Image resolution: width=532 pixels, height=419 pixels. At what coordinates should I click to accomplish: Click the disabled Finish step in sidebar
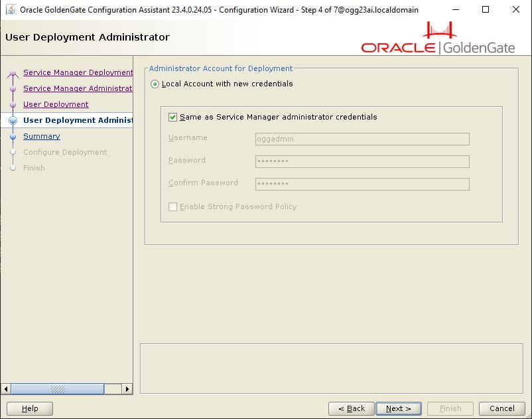point(34,168)
